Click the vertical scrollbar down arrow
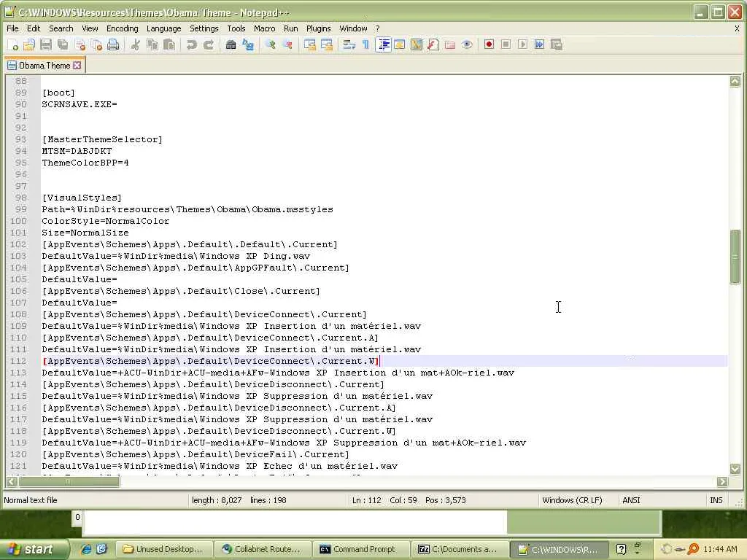Image resolution: width=747 pixels, height=560 pixels. coord(735,469)
